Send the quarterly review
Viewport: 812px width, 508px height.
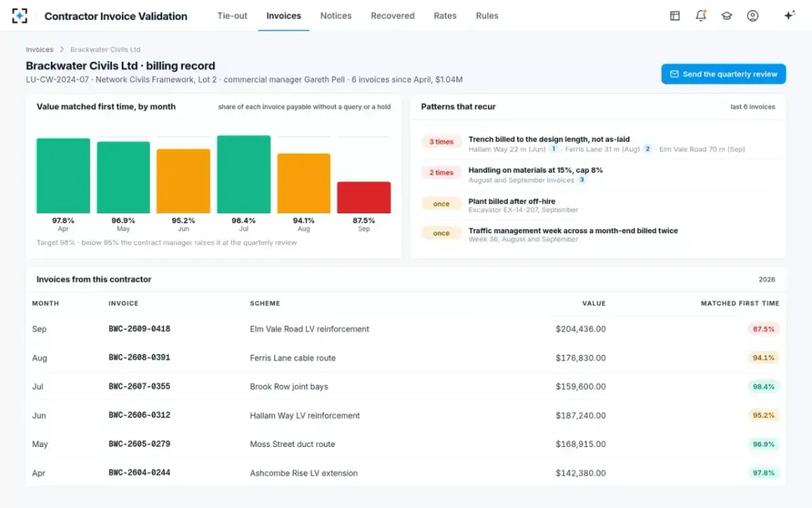click(x=723, y=74)
